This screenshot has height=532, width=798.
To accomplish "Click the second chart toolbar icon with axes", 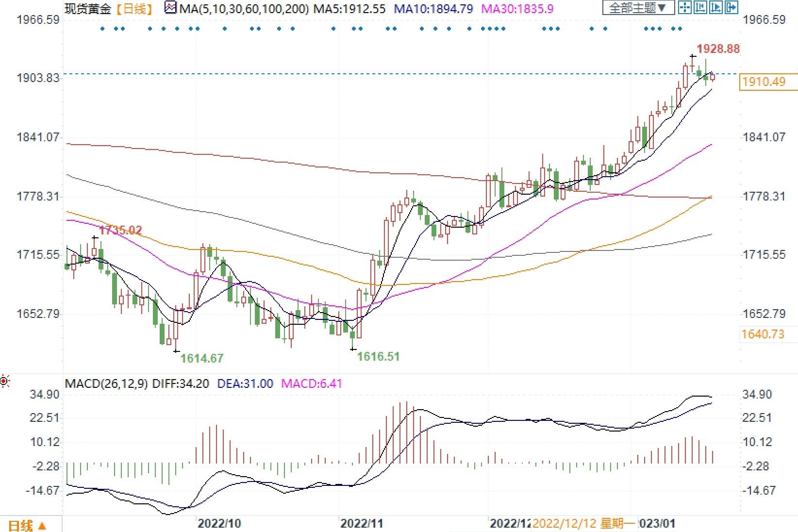I will (700, 7).
